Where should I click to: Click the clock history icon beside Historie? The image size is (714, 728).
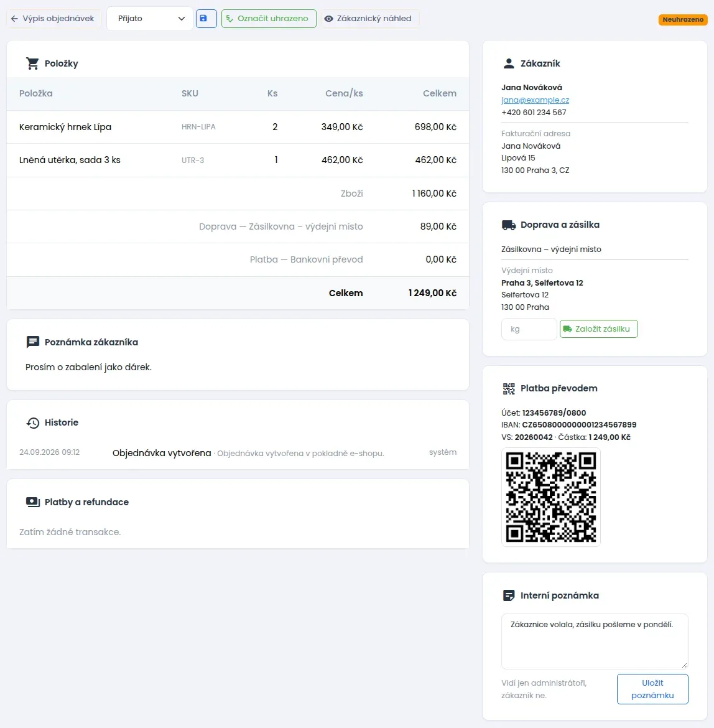(32, 423)
